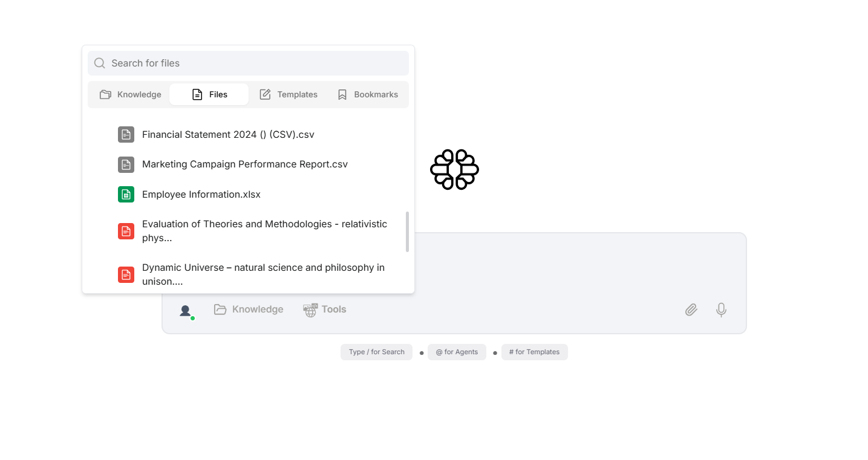Click the Search for files field
This screenshot has height=460, width=868.
point(248,63)
